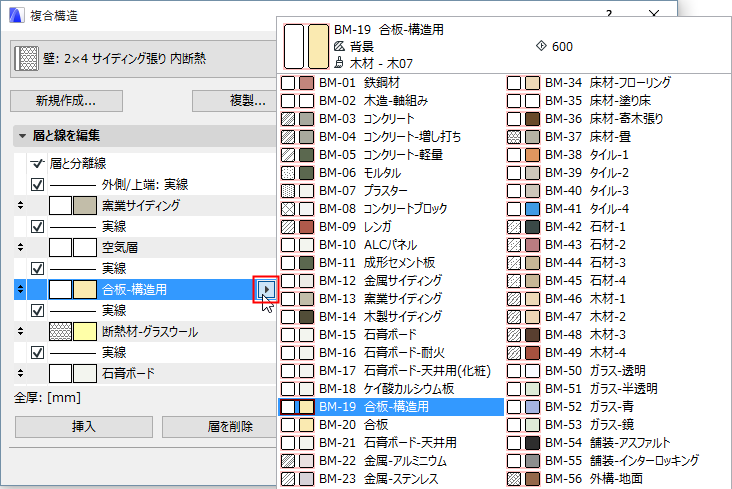Select the 空気層 layer row
Screen dimensions: 732x489
tap(145, 248)
